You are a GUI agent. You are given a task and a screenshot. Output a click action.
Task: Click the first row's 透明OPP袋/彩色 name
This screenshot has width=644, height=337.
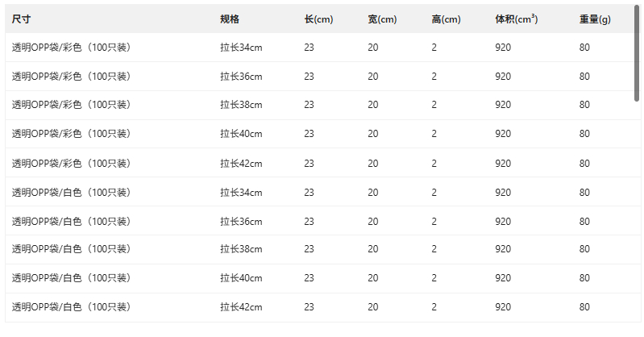click(71, 48)
